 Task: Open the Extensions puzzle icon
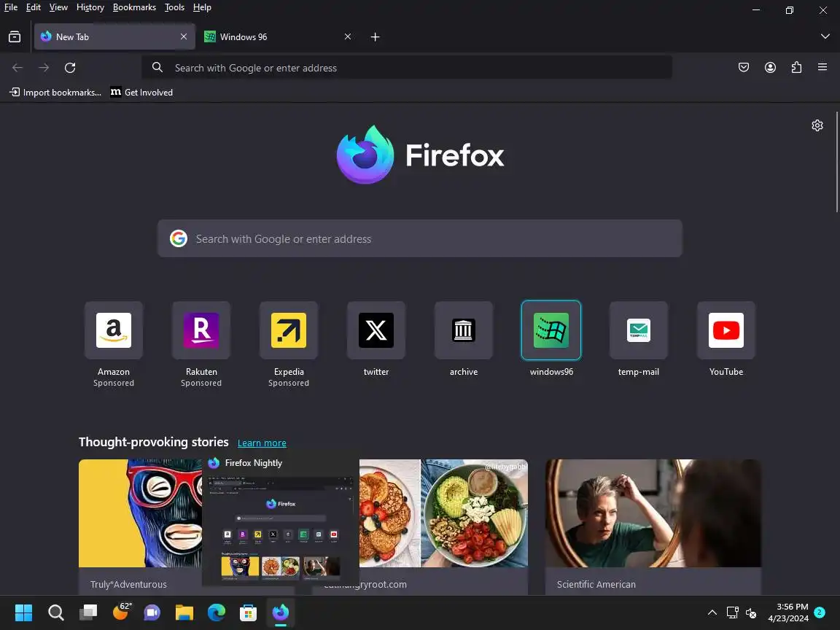click(x=796, y=68)
